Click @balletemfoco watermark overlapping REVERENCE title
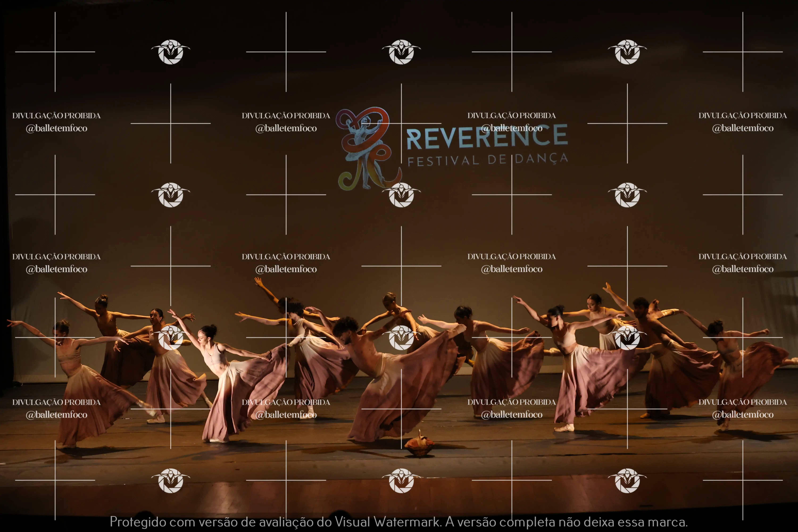 coord(512,128)
